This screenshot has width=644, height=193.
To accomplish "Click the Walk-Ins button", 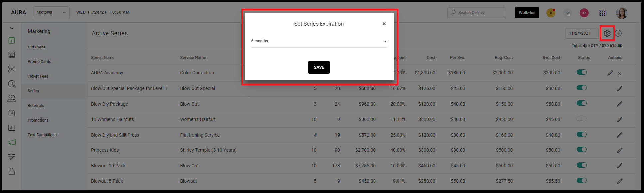I will pyautogui.click(x=527, y=13).
